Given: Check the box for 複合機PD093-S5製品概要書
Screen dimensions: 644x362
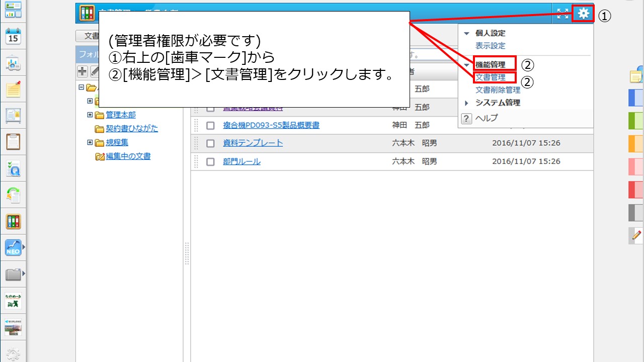Looking at the screenshot, I should (210, 125).
